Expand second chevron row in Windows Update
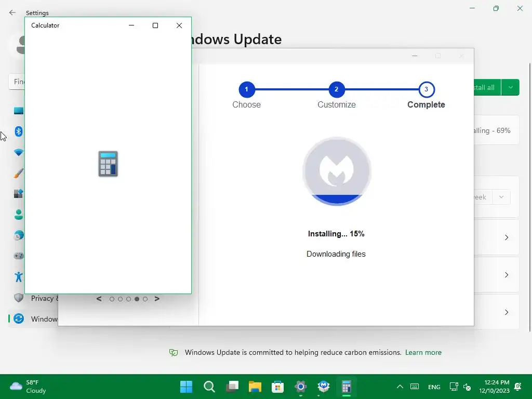 pos(506,275)
